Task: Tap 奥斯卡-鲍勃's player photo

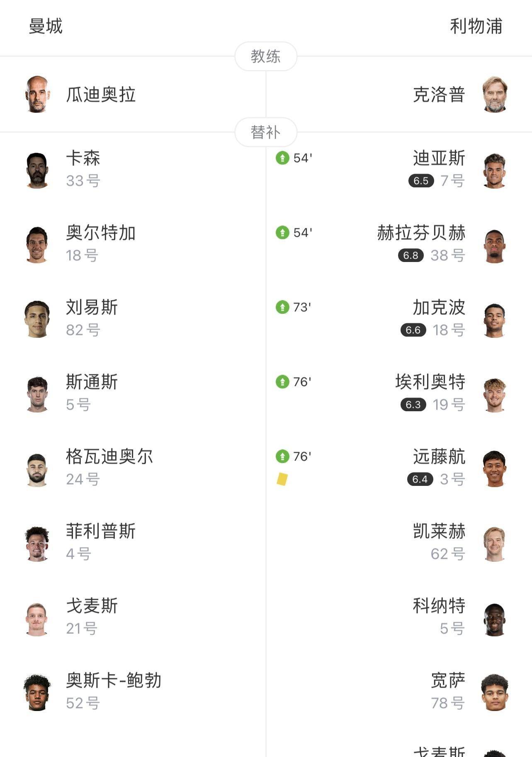Action: (x=37, y=693)
